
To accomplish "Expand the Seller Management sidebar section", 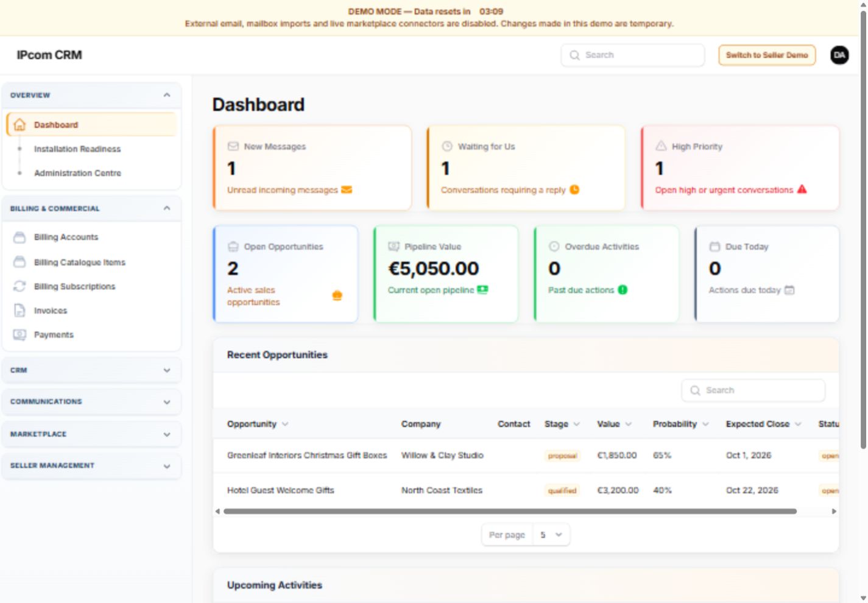I will point(167,466).
